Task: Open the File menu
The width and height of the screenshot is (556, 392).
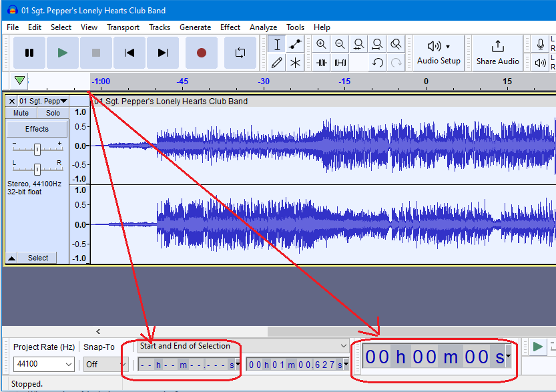Action: pyautogui.click(x=13, y=27)
